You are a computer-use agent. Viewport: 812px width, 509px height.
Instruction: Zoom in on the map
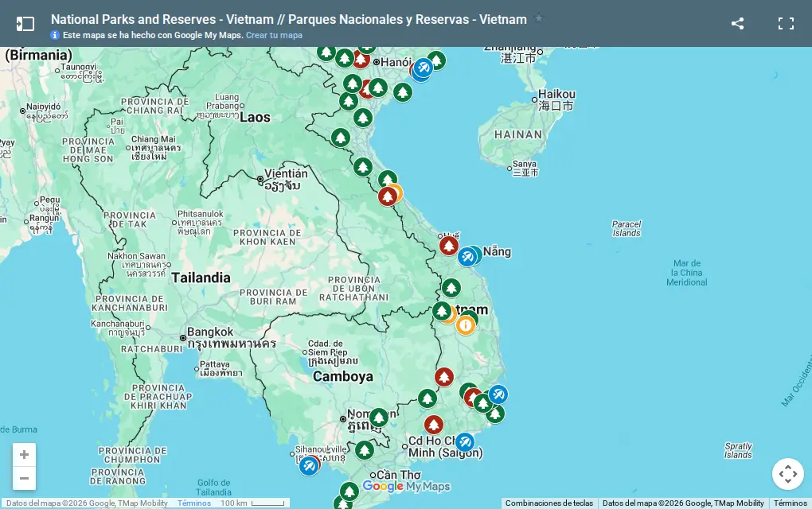pos(25,455)
